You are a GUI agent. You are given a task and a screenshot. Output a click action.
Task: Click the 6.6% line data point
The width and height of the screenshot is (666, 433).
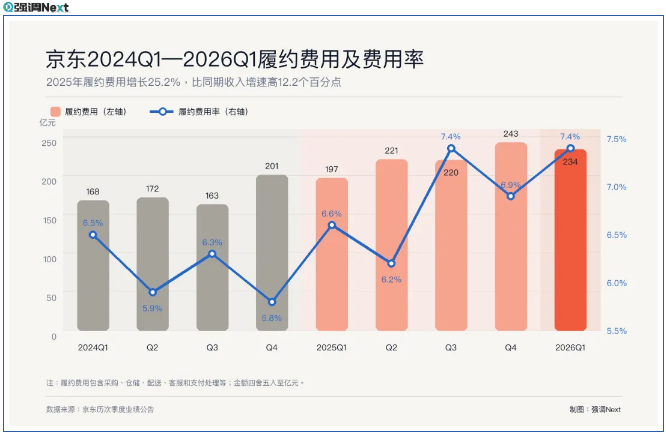pyautogui.click(x=332, y=225)
